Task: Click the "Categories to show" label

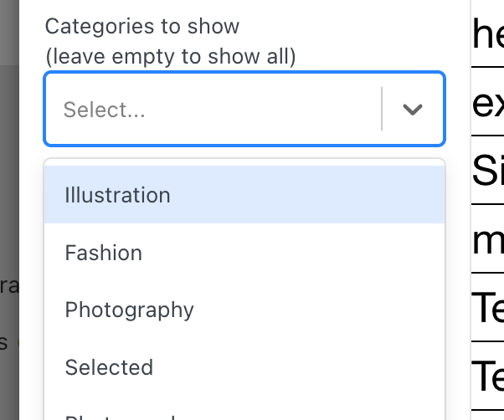Action: pyautogui.click(x=142, y=26)
